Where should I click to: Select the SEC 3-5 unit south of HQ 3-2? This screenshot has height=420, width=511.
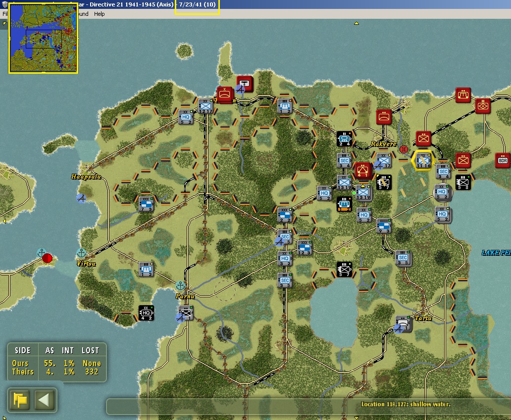click(285, 280)
